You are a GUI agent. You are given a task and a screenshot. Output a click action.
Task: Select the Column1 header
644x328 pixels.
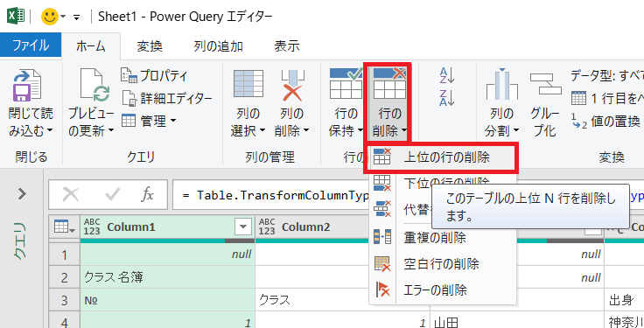168,227
